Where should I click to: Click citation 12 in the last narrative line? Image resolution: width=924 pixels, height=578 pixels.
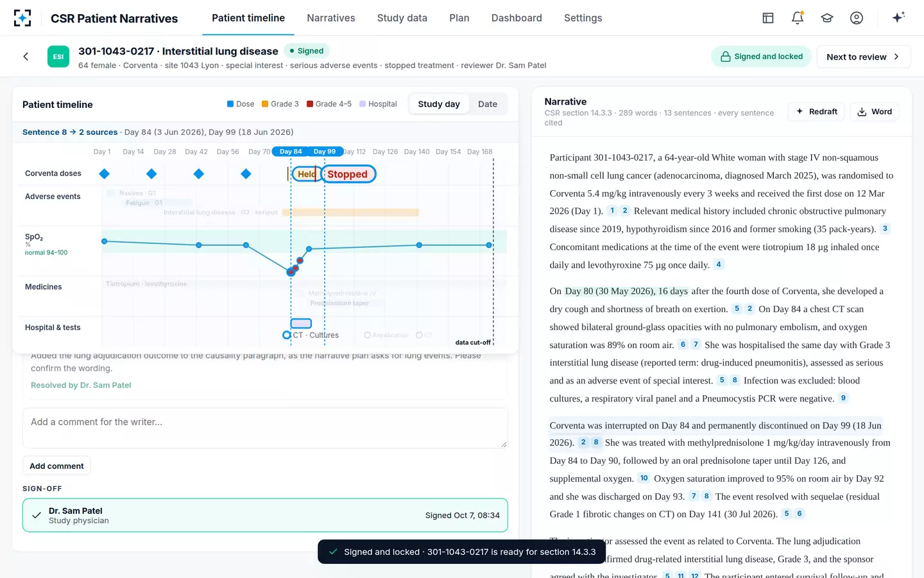[694, 575]
